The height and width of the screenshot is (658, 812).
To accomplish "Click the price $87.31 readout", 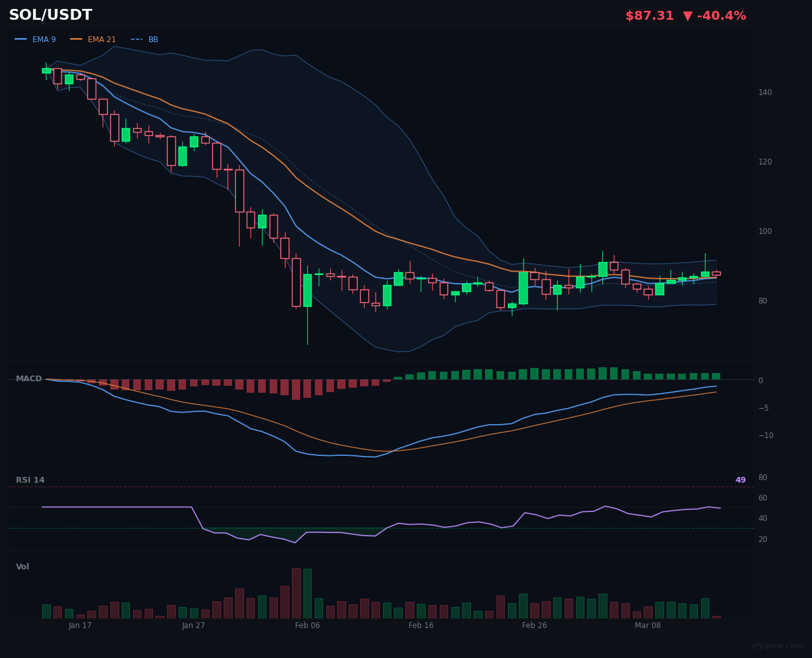I will (649, 15).
